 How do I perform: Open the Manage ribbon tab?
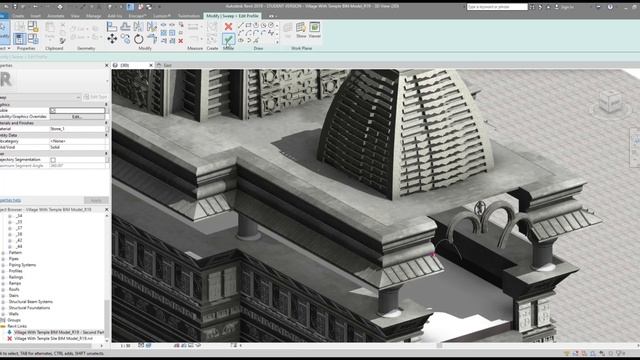pos(93,16)
